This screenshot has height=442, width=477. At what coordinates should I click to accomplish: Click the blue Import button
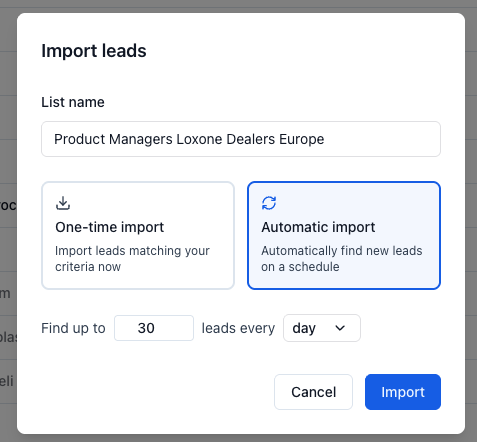(403, 392)
